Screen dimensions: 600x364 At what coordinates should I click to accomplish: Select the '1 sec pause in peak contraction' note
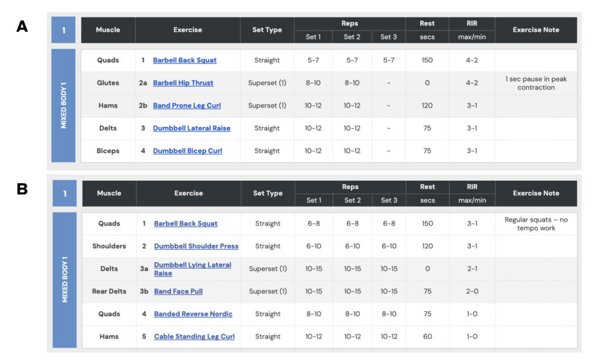pyautogui.click(x=536, y=83)
